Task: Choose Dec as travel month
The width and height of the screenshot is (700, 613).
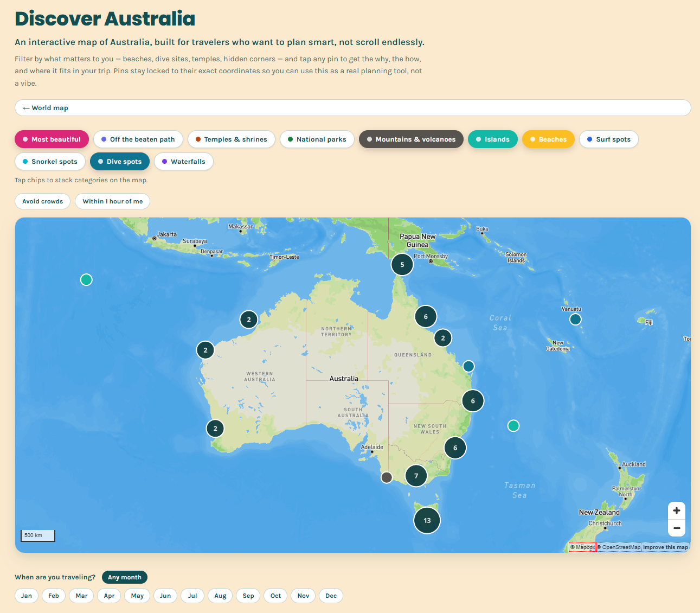Action: click(x=331, y=596)
